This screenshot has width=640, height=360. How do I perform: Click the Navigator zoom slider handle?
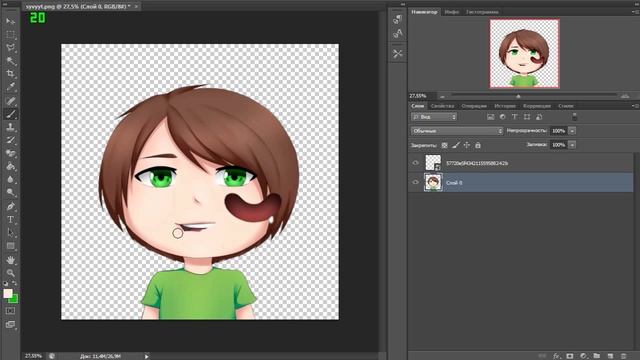tap(518, 96)
